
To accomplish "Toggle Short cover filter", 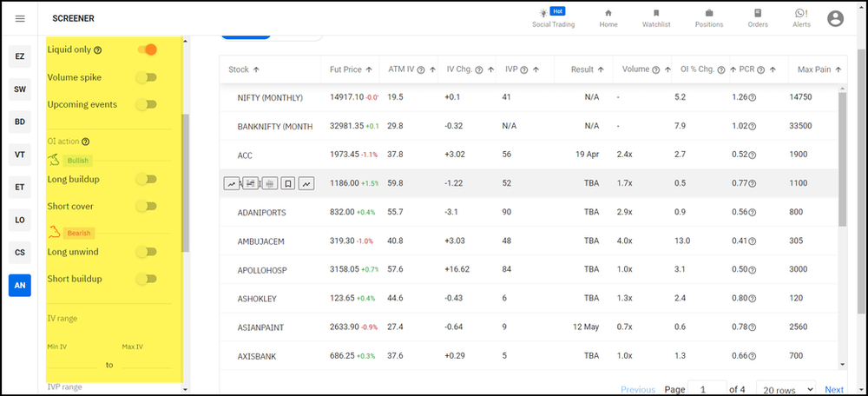I will click(x=147, y=207).
